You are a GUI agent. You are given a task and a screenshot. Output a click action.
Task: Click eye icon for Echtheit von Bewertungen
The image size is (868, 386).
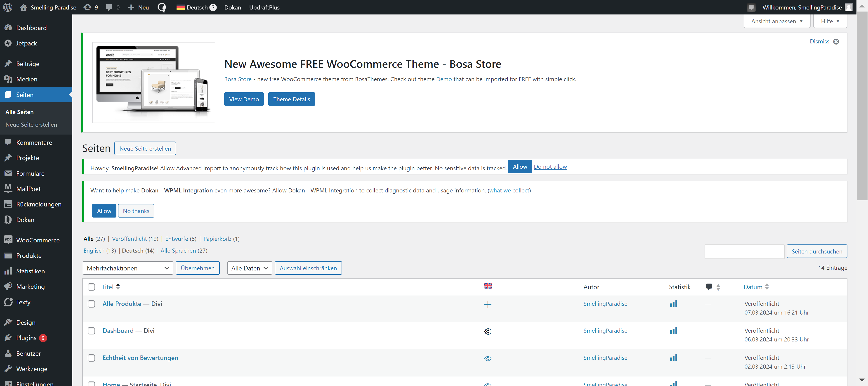pyautogui.click(x=488, y=359)
